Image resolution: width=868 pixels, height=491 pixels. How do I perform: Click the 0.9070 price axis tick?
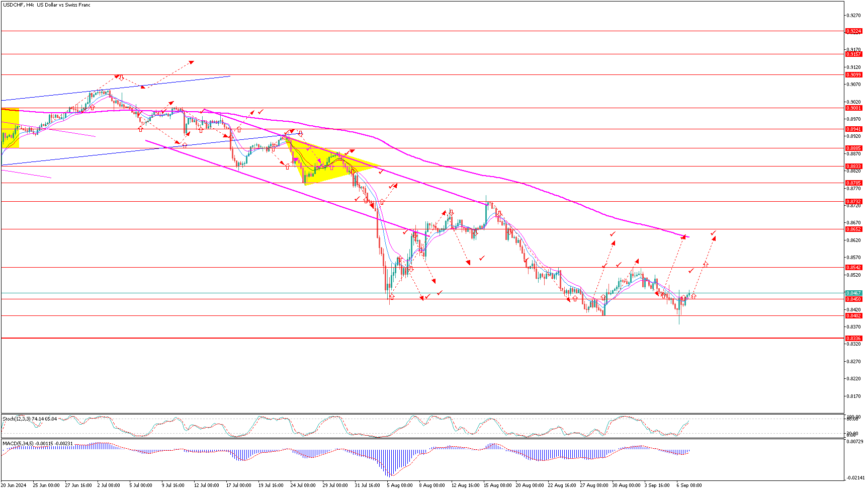point(853,85)
